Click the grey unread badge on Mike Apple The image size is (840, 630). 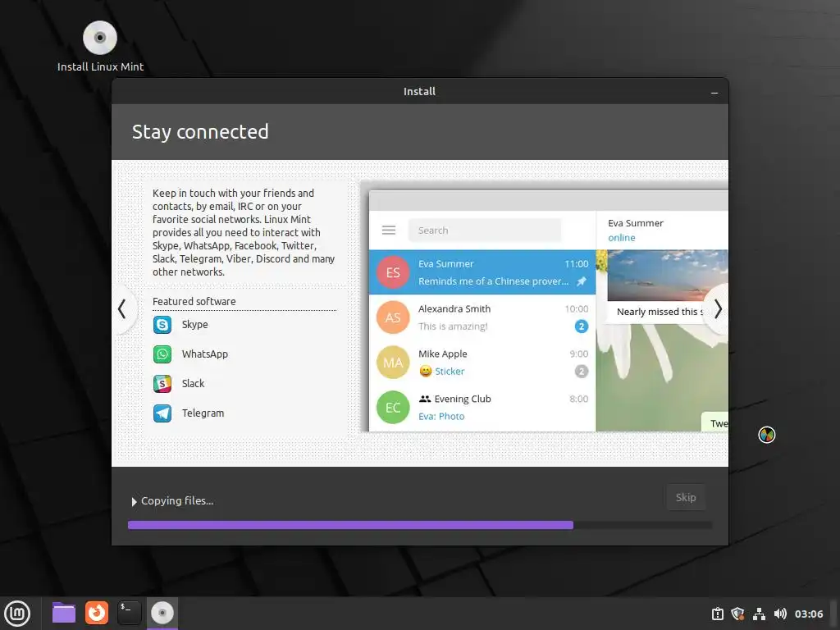pyautogui.click(x=582, y=372)
